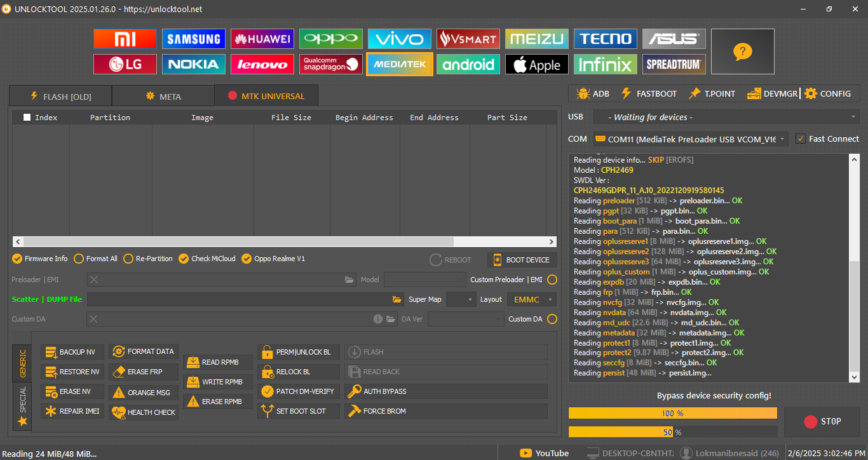Open the Qualcomm Snapdragon module
This screenshot has height=460, width=868.
pyautogui.click(x=330, y=64)
